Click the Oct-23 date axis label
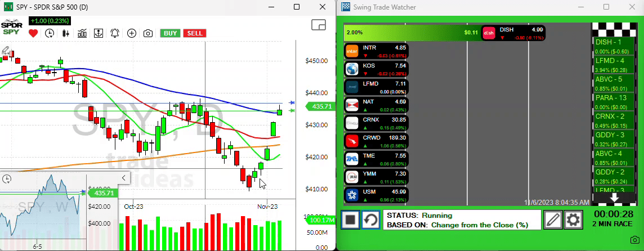 pyautogui.click(x=133, y=206)
